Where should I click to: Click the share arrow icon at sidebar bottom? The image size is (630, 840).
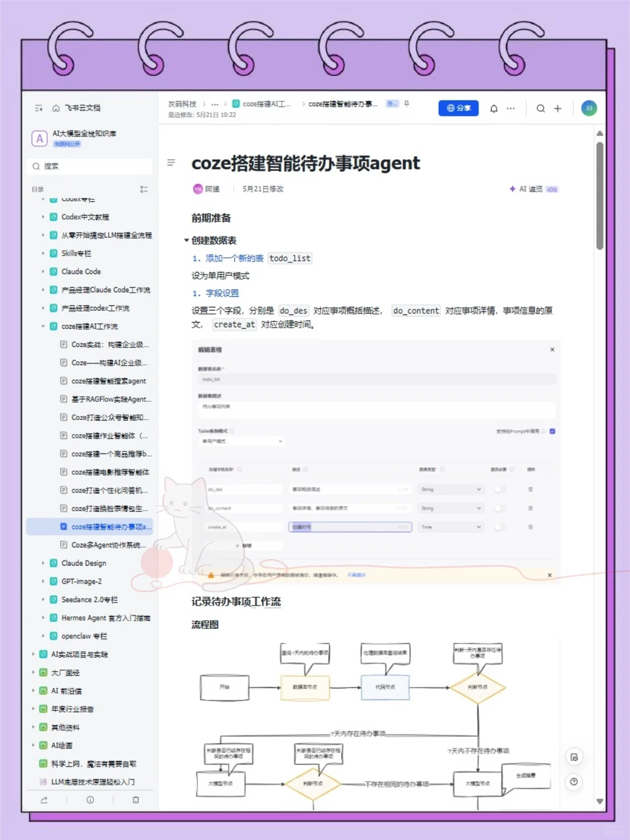(44, 800)
